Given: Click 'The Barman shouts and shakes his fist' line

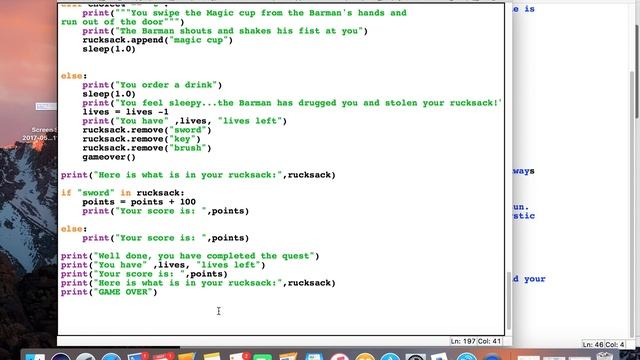Looking at the screenshot, I should tap(225, 31).
